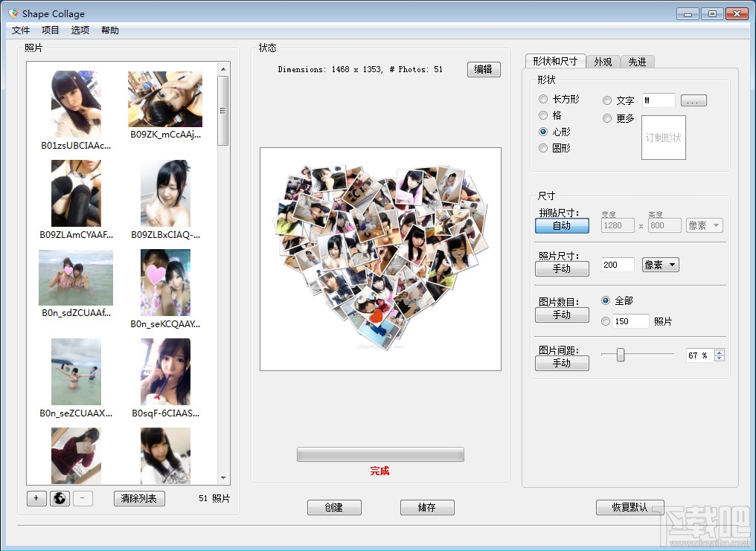Click the photo spacing slider handle
This screenshot has height=551, width=756.
tap(621, 355)
